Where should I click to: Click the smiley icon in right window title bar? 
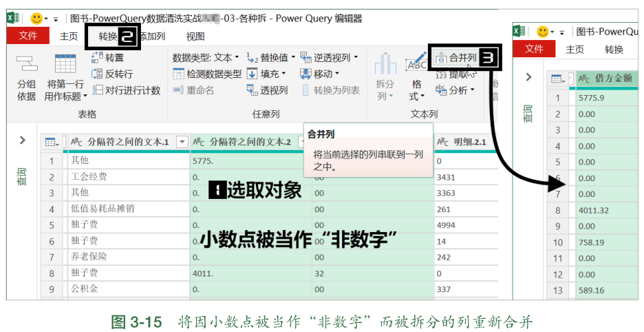click(x=543, y=31)
